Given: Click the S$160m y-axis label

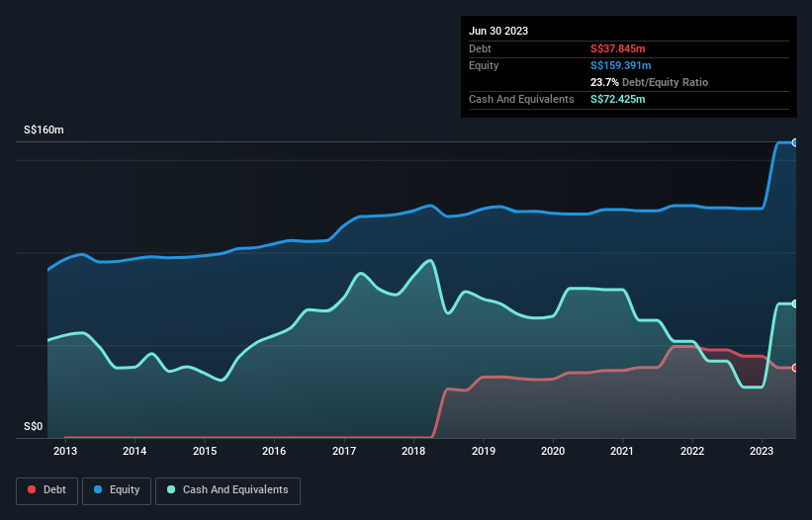Looking at the screenshot, I should point(44,130).
